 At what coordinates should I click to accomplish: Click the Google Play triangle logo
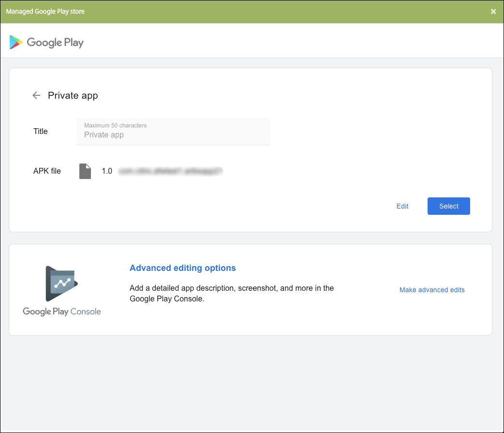click(x=16, y=42)
